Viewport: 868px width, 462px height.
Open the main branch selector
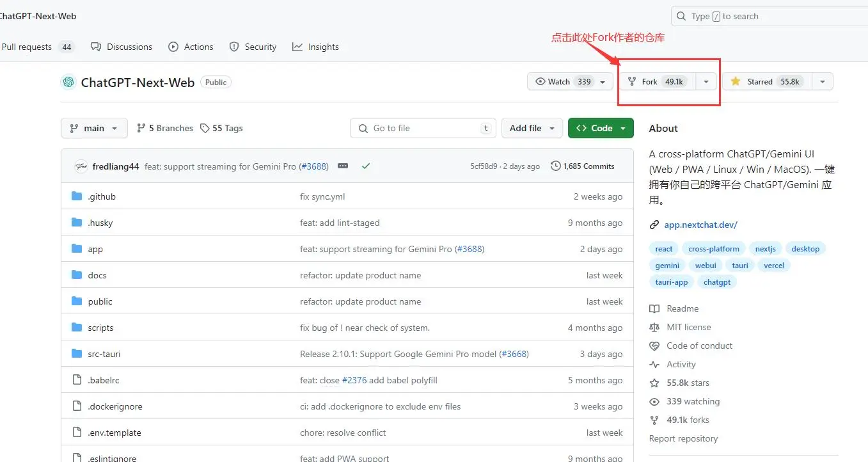coord(93,128)
